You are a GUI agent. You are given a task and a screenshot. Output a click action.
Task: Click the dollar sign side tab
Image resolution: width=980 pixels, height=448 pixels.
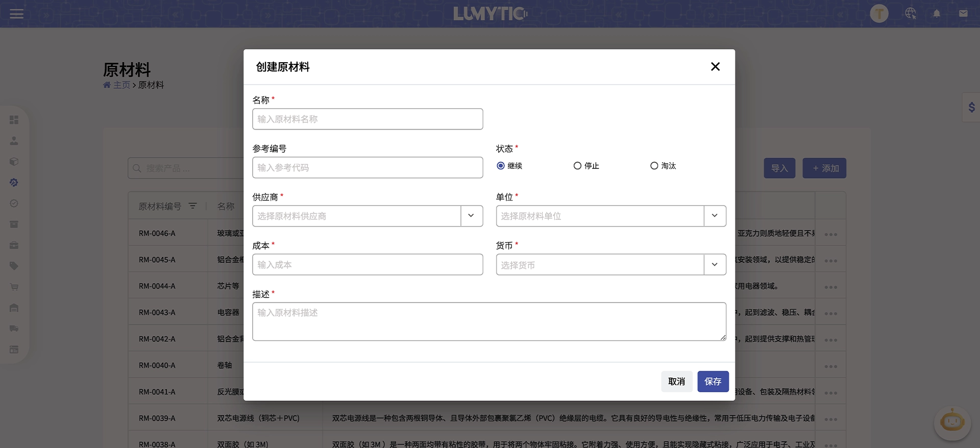point(971,107)
